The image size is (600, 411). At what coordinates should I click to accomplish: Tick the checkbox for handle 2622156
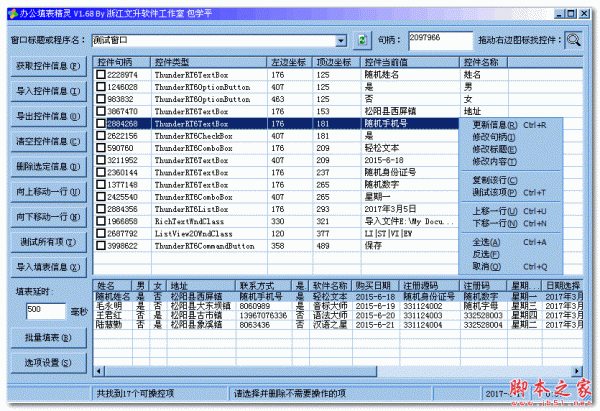pos(100,136)
